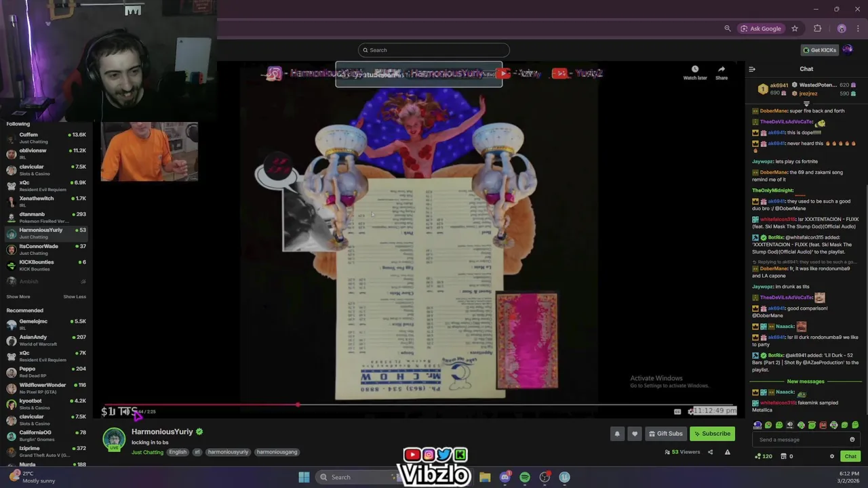Click the channel points balance 120
The height and width of the screenshot is (488, 868).
pyautogui.click(x=764, y=456)
